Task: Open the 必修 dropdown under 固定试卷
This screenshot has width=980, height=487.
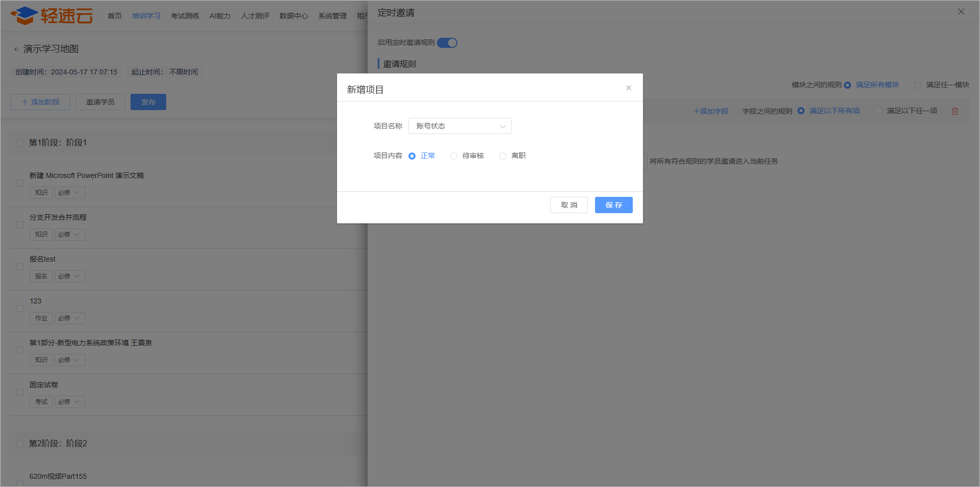Action: (x=70, y=401)
